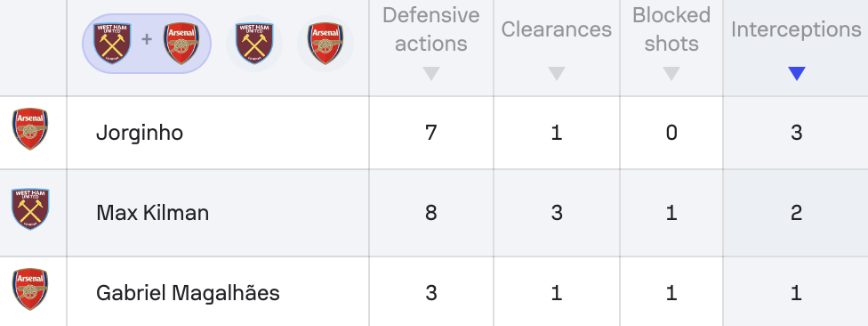Click Arsenal crest beside Gabriel Magalhães

pos(30,289)
